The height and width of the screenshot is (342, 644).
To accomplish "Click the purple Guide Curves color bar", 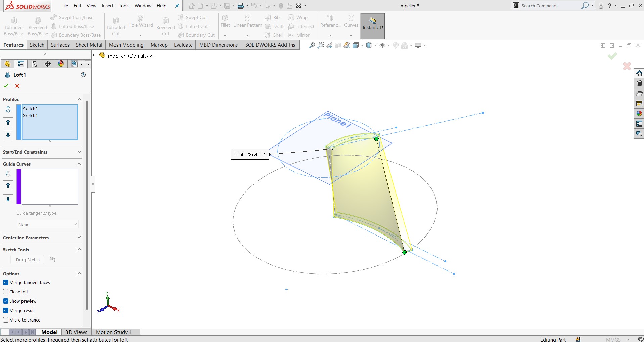I will (x=19, y=187).
